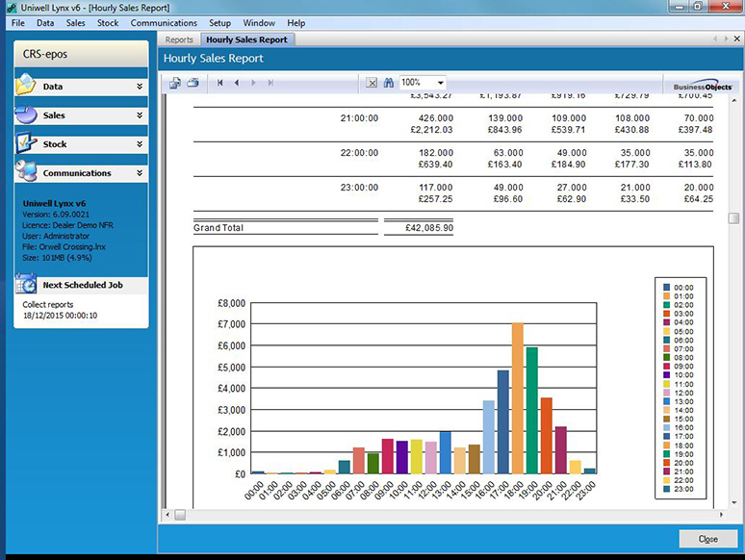Switch to the Reports tab
745x560 pixels.
pos(179,39)
